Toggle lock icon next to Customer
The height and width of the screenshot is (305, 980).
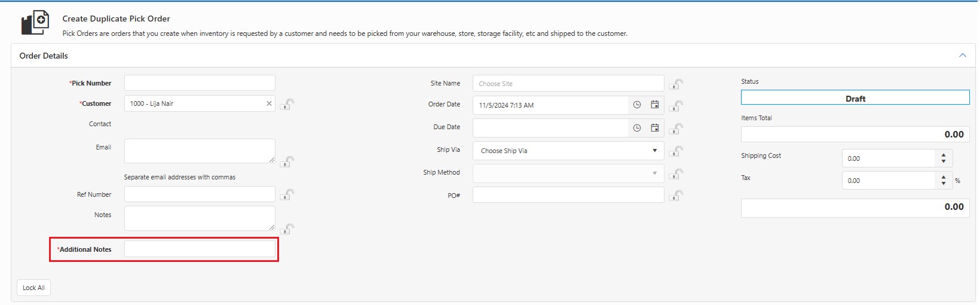click(287, 104)
